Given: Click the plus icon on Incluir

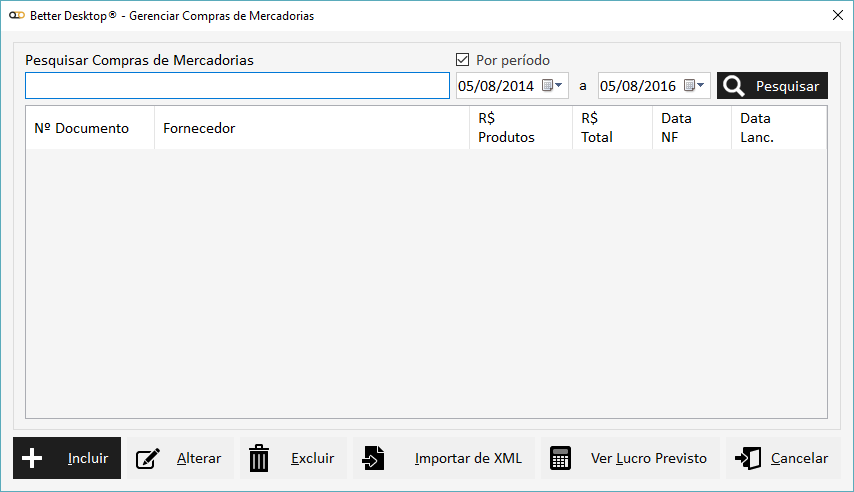Looking at the screenshot, I should 32,458.
